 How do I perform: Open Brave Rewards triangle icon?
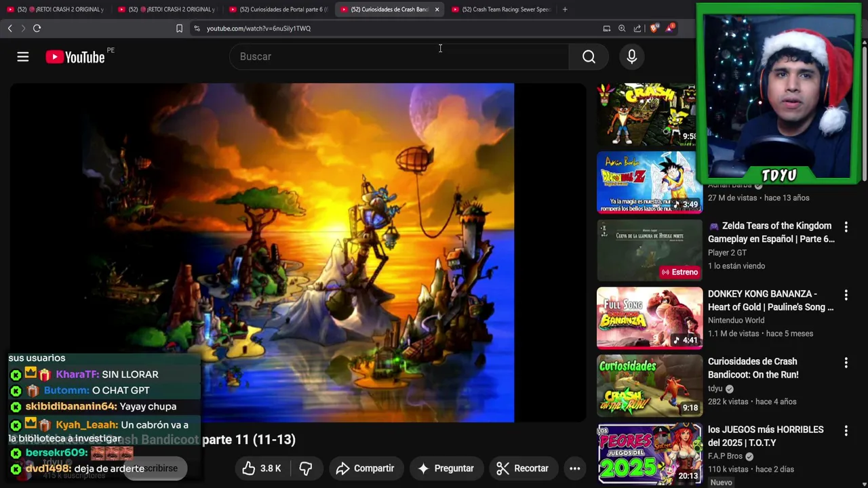pos(671,28)
